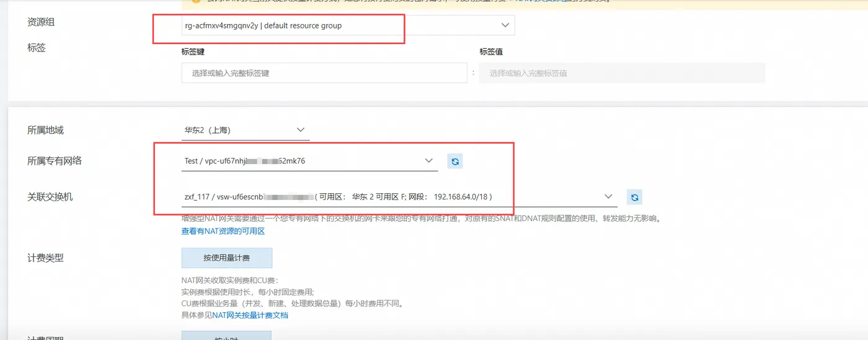
Task: Expand the 所属专有网络 VPC dropdown
Action: (x=310, y=161)
